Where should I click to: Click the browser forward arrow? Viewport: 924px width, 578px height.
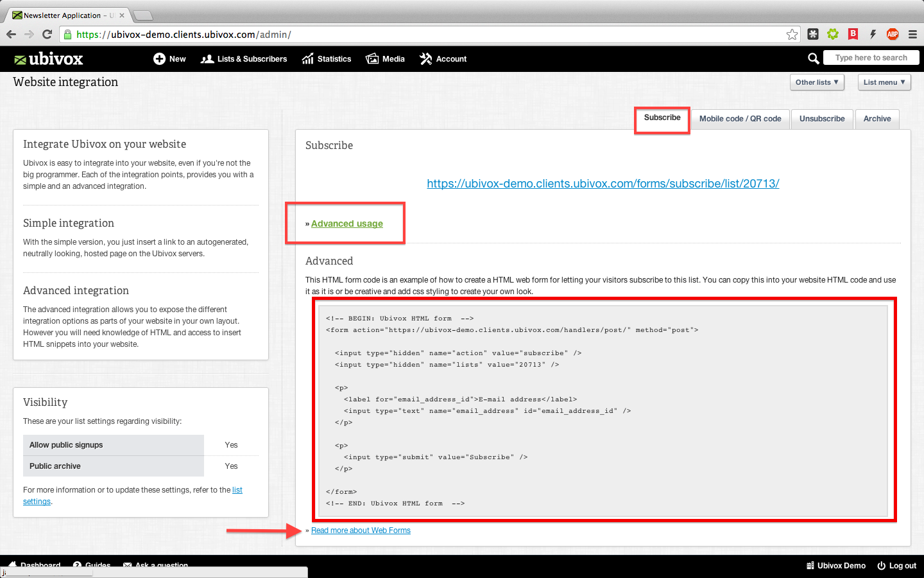29,35
